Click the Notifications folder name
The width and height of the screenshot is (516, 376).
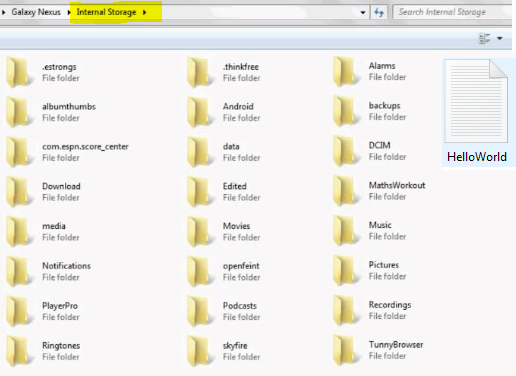click(x=66, y=266)
